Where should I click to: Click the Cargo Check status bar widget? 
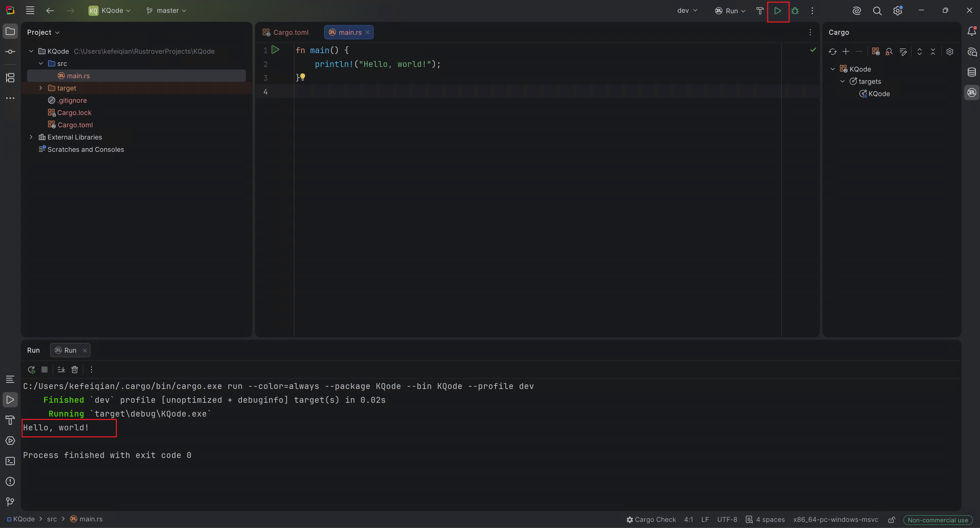[x=651, y=520]
